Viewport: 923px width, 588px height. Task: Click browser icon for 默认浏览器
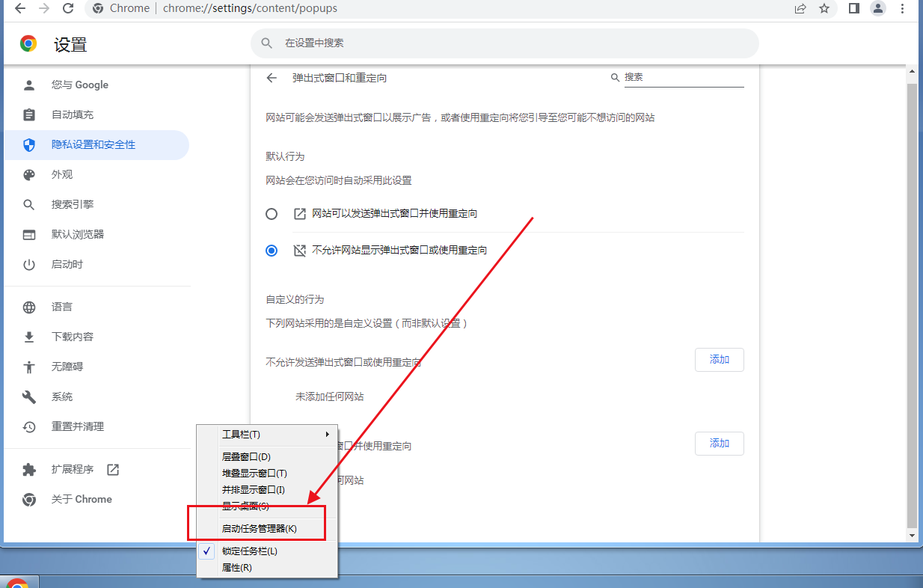(29, 234)
